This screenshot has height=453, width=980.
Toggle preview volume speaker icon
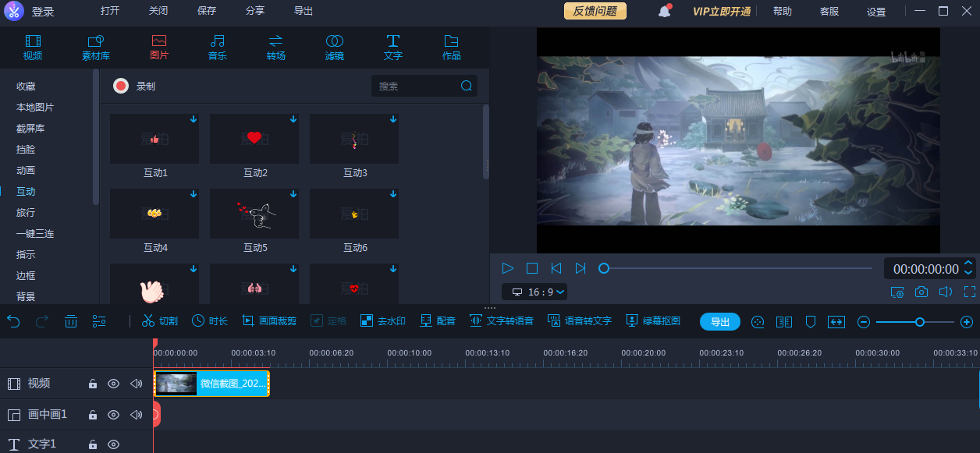(946, 292)
